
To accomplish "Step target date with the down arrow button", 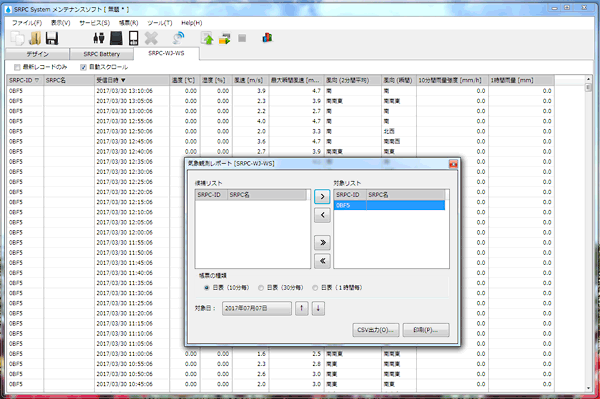I will pos(318,308).
